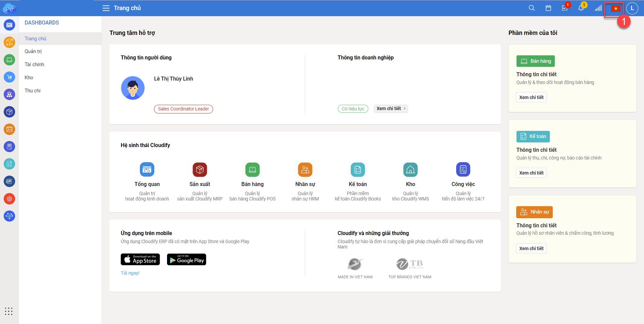Open the hamburger menu beside Trang chủ

tap(106, 8)
